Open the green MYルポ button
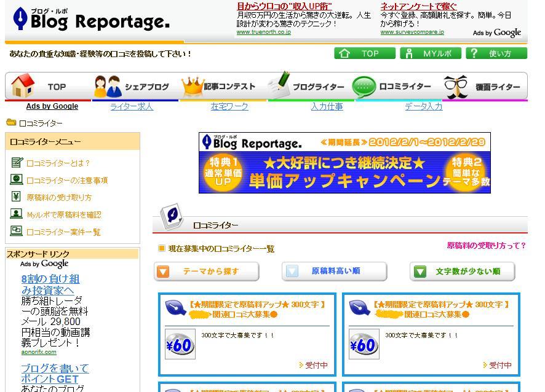The width and height of the screenshot is (545, 392). coord(429,53)
